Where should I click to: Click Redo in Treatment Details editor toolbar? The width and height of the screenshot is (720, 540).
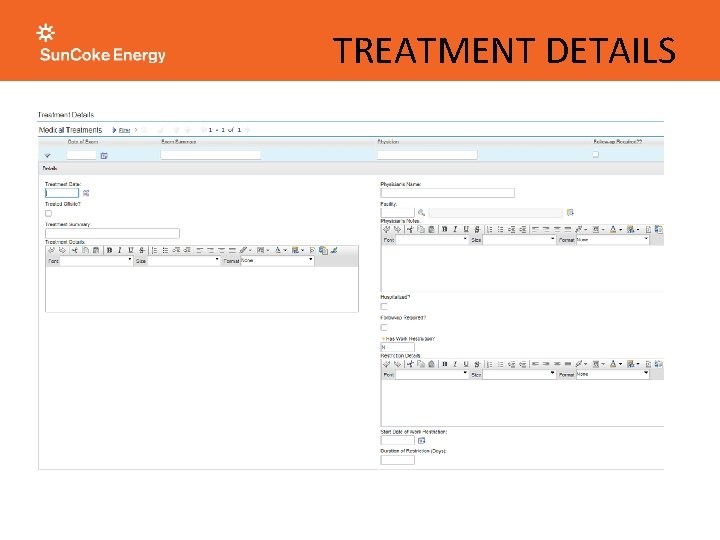(x=62, y=250)
